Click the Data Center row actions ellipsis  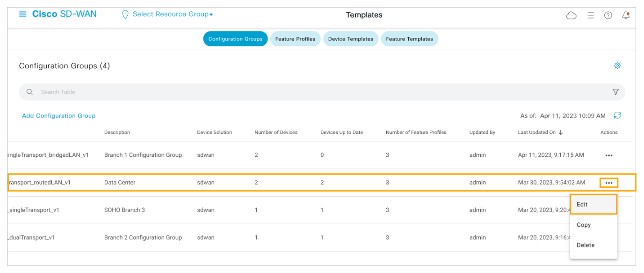click(x=608, y=183)
